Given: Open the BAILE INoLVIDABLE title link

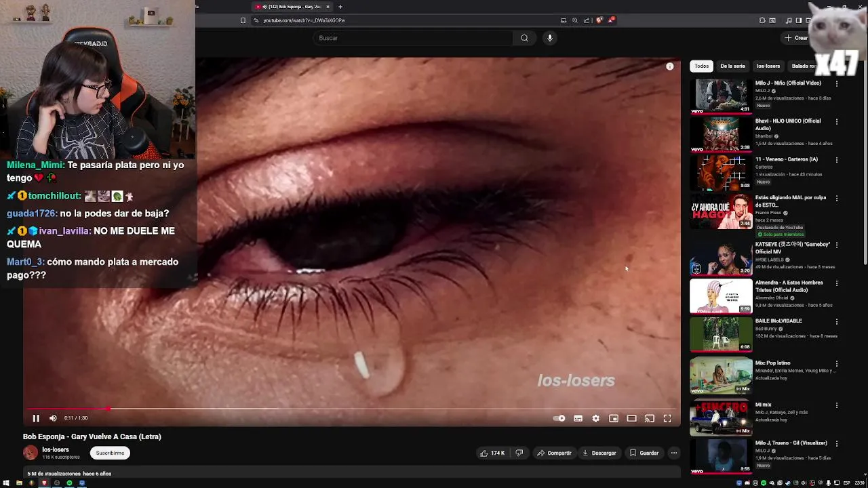Looking at the screenshot, I should [x=778, y=321].
